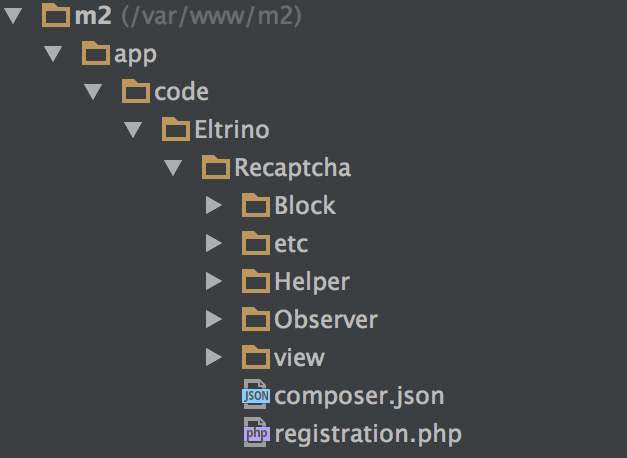
Task: Collapse the m2 project root arrow
Action: 13,16
